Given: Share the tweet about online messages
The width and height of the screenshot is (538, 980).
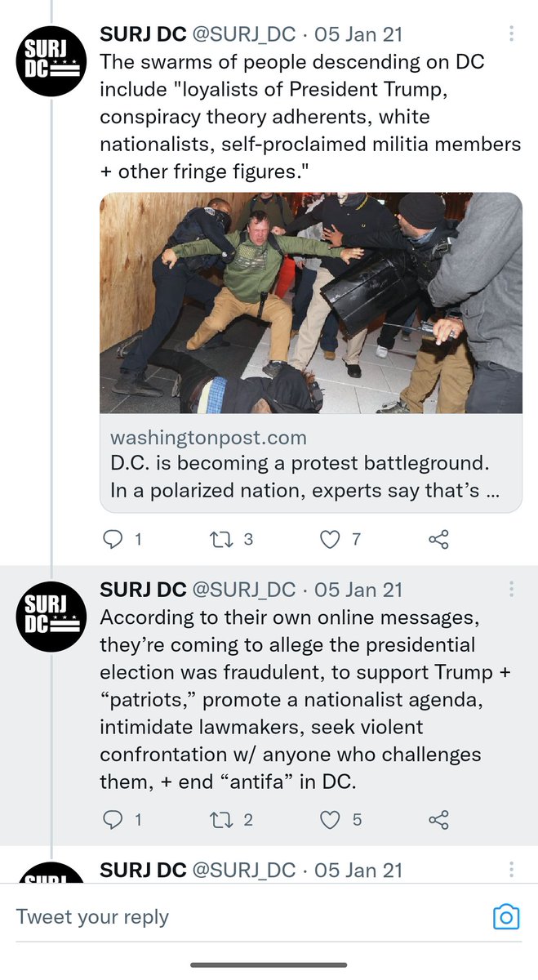Looking at the screenshot, I should pos(438,819).
